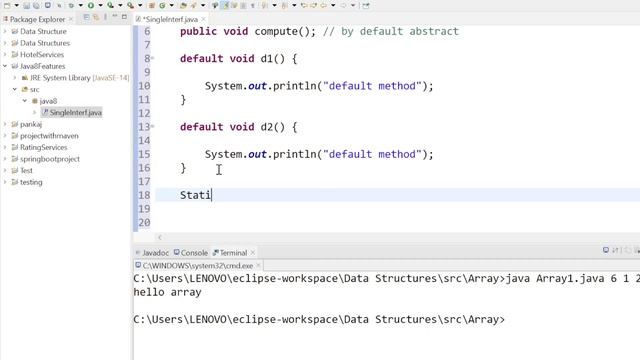
Task: Expand the Data Structures project
Action: click(x=5, y=43)
